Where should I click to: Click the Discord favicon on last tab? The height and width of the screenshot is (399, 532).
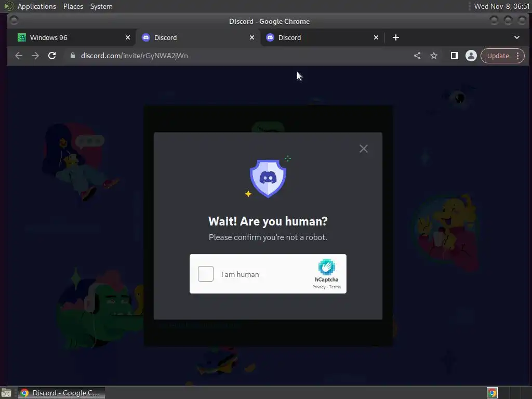270,37
